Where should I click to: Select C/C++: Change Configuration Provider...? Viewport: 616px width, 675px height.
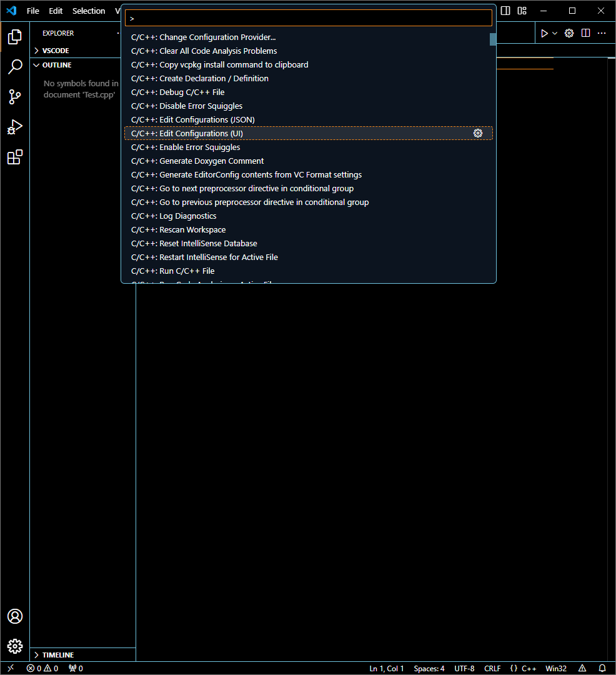pos(309,37)
